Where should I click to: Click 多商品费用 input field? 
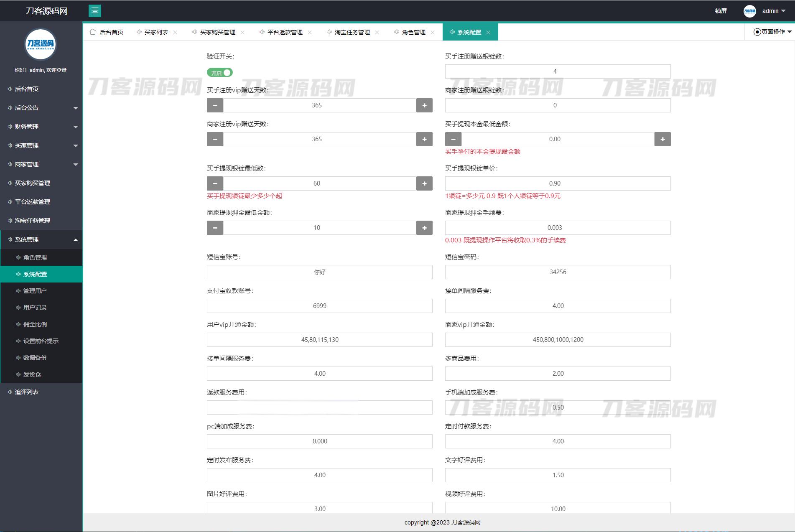tap(558, 374)
